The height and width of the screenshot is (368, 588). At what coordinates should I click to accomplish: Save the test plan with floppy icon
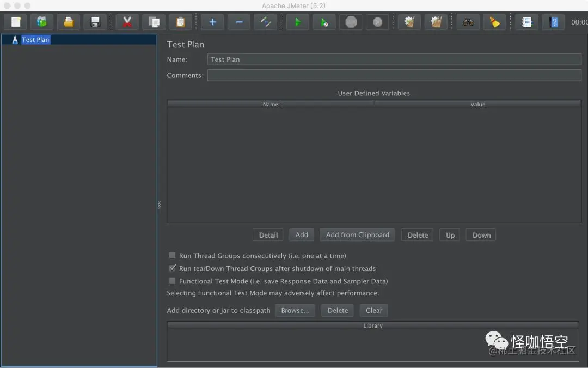click(95, 22)
